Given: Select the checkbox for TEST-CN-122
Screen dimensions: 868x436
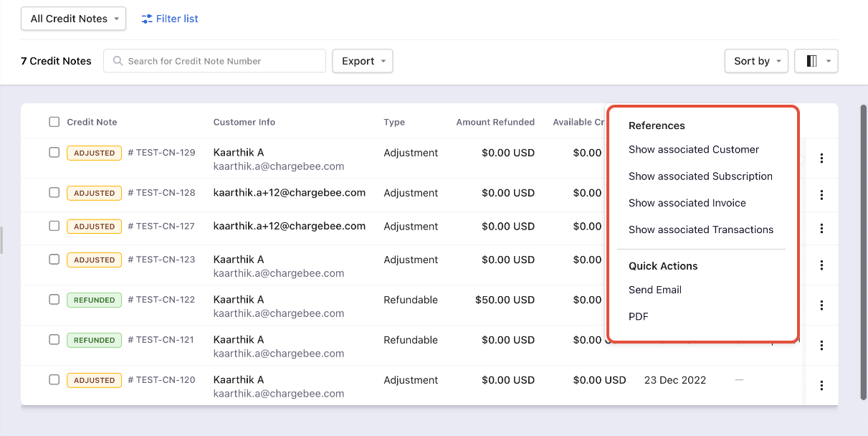Looking at the screenshot, I should (54, 300).
